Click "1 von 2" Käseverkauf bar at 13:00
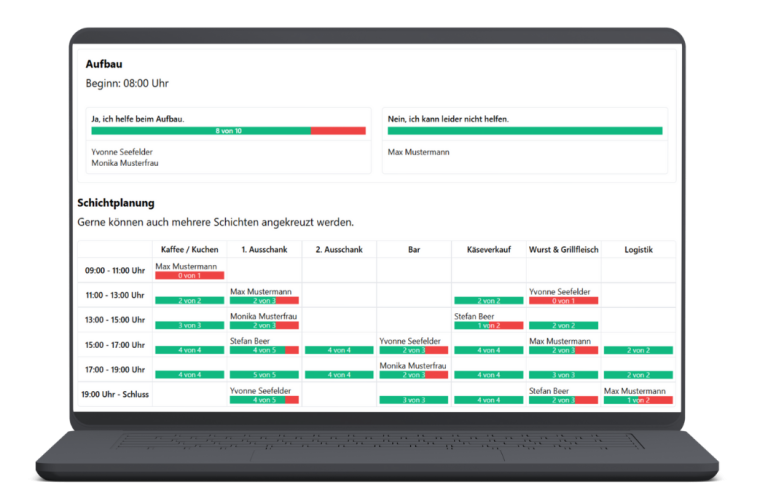The width and height of the screenshot is (768, 490). click(488, 325)
